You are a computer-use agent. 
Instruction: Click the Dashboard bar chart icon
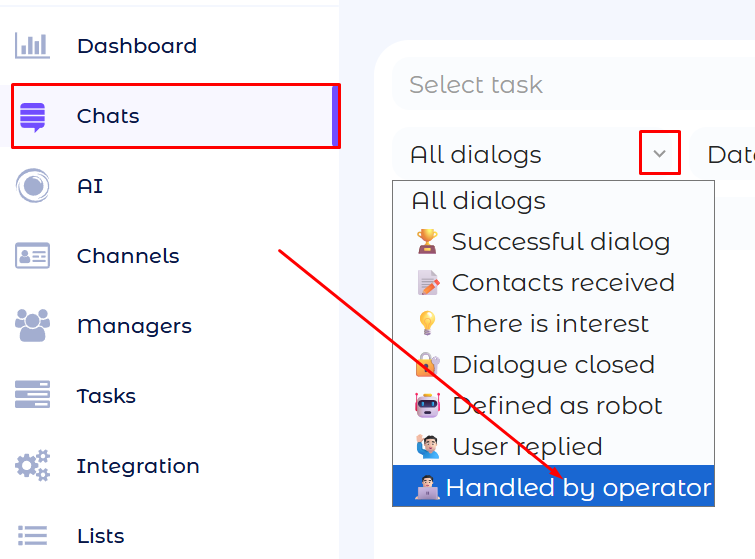[x=32, y=46]
